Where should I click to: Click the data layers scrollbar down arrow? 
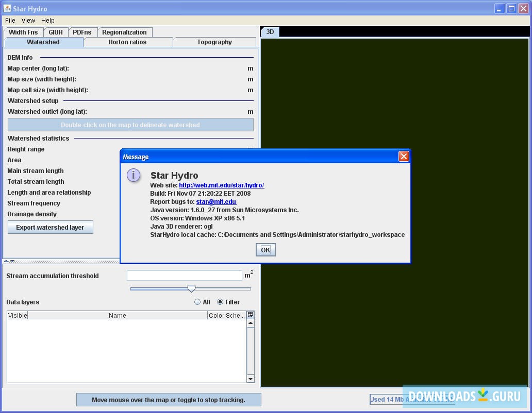click(251, 379)
